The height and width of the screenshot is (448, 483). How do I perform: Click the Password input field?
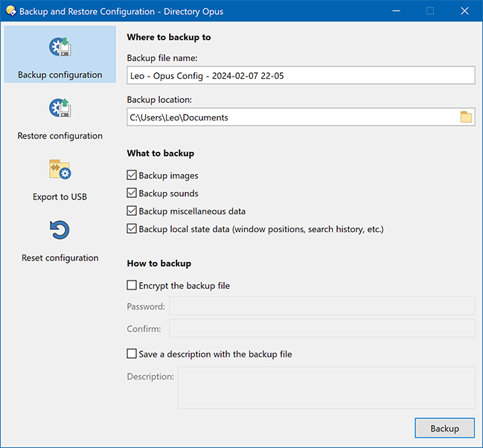(322, 306)
